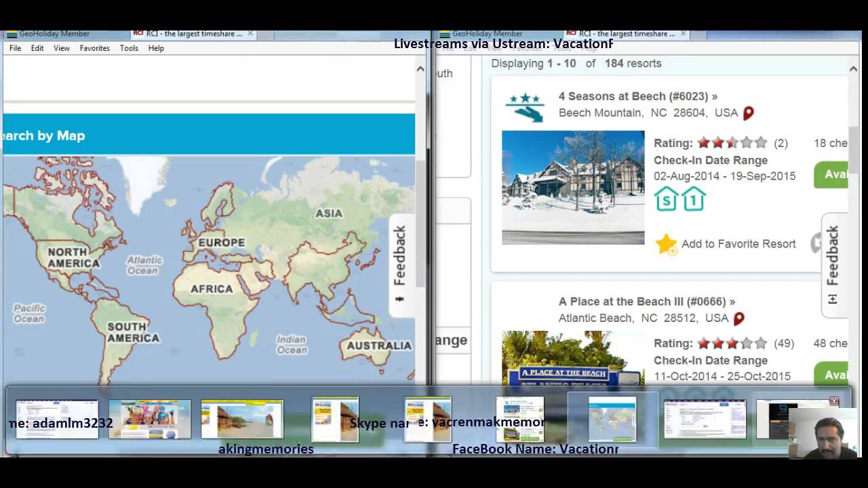Click the 4 Seasons at Beech photo
This screenshot has width=868, height=488.
point(573,187)
